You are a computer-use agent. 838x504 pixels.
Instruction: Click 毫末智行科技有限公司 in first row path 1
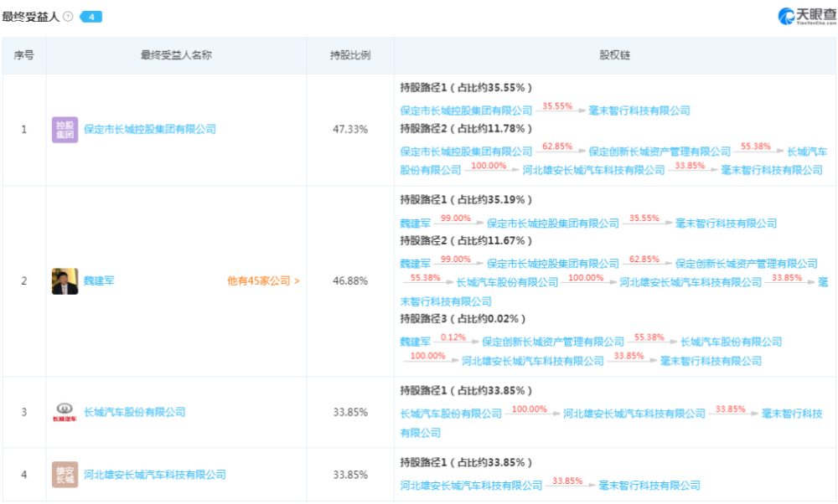click(639, 111)
